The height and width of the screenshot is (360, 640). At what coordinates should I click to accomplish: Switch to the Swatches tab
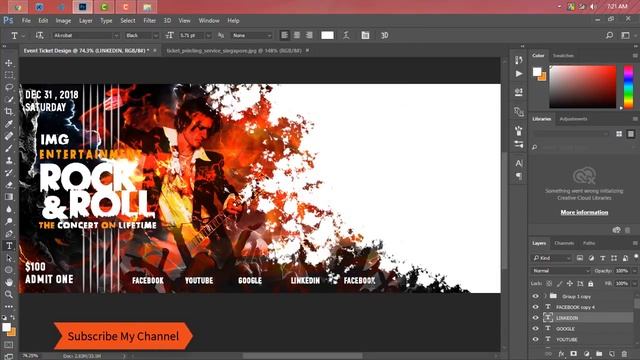563,56
